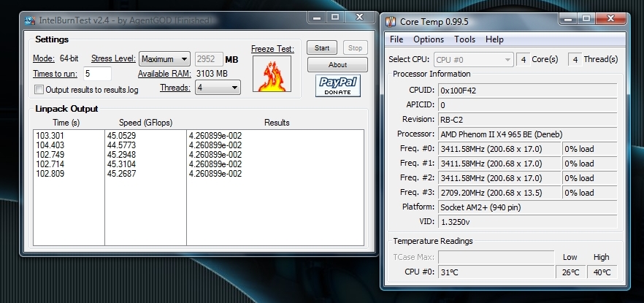Click the Available RAM value 3103 MB
The image size is (644, 303).
pos(212,74)
